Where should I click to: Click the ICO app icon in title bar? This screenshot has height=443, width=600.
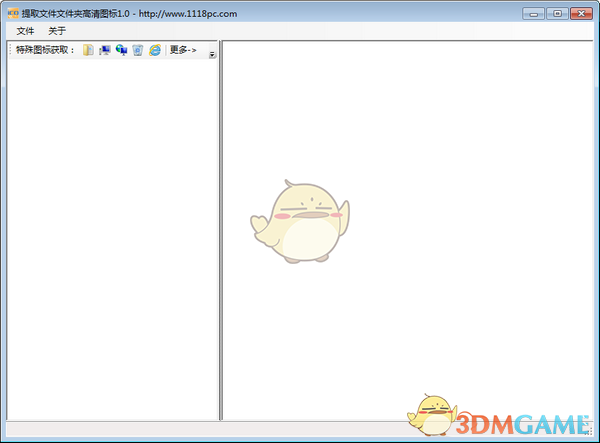coord(13,13)
